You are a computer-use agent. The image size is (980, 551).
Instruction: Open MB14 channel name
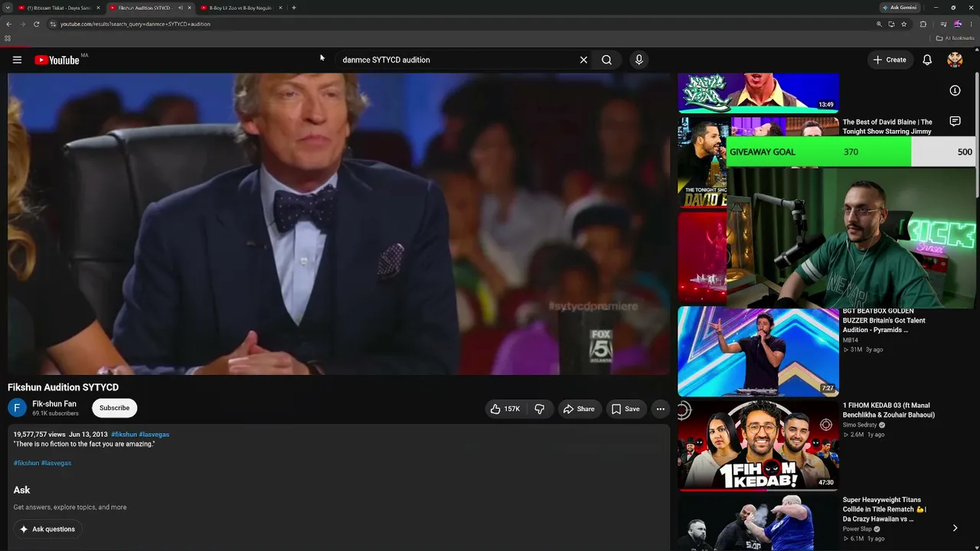click(851, 340)
